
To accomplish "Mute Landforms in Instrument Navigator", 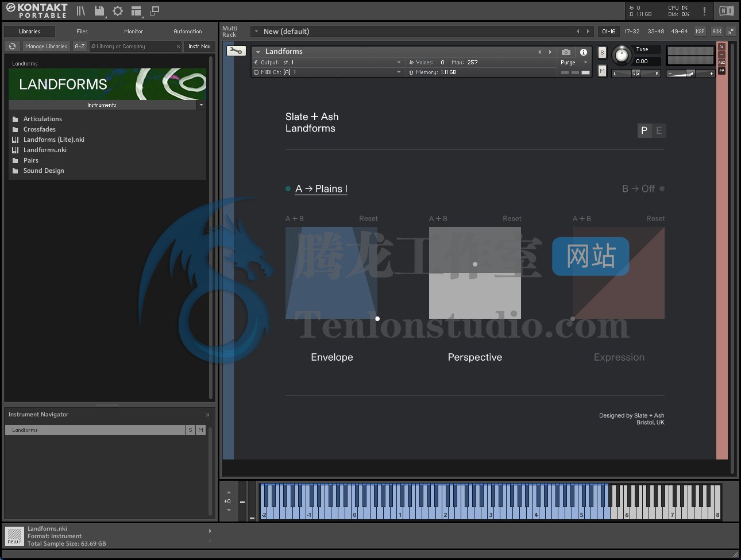I will [200, 430].
